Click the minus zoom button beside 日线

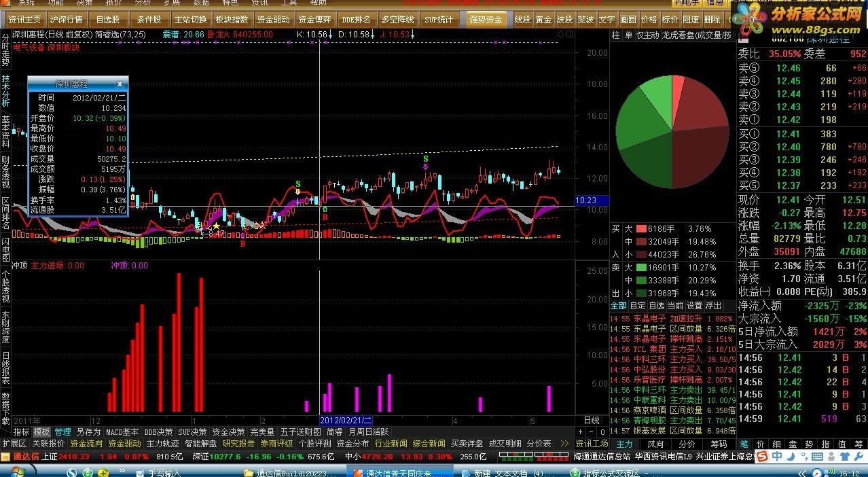point(591,431)
